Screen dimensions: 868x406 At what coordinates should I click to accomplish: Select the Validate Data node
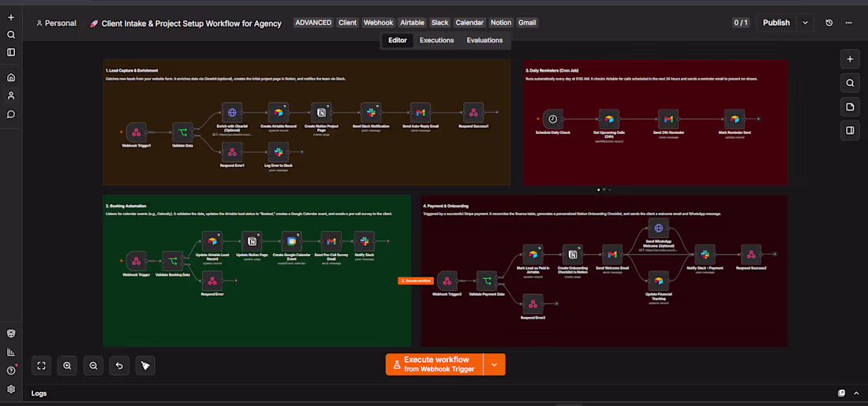click(x=182, y=132)
